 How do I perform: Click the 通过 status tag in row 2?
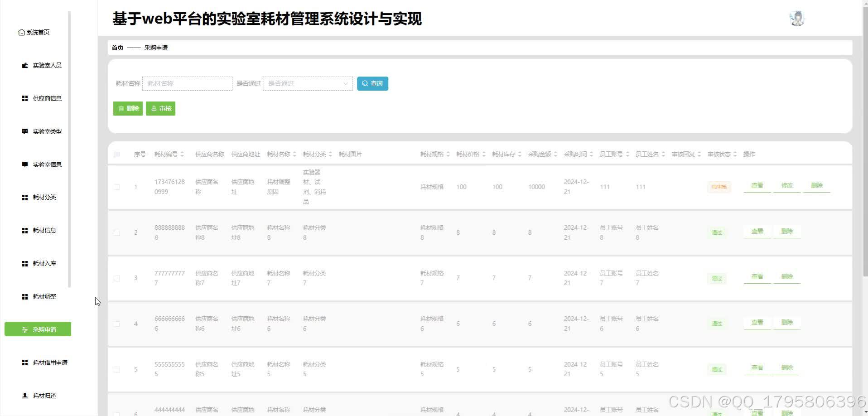point(717,232)
